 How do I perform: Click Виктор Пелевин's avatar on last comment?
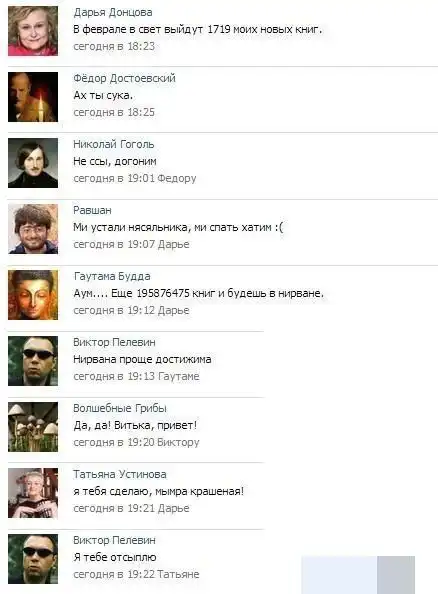pos(33,559)
